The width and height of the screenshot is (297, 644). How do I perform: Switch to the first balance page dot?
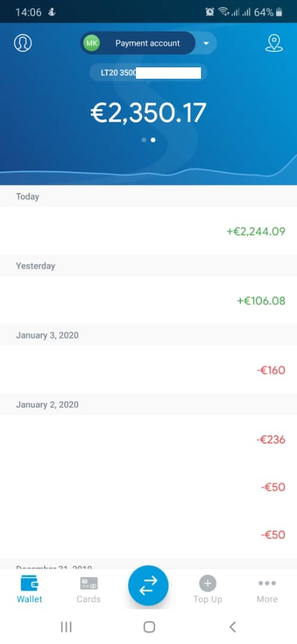pyautogui.click(x=144, y=140)
